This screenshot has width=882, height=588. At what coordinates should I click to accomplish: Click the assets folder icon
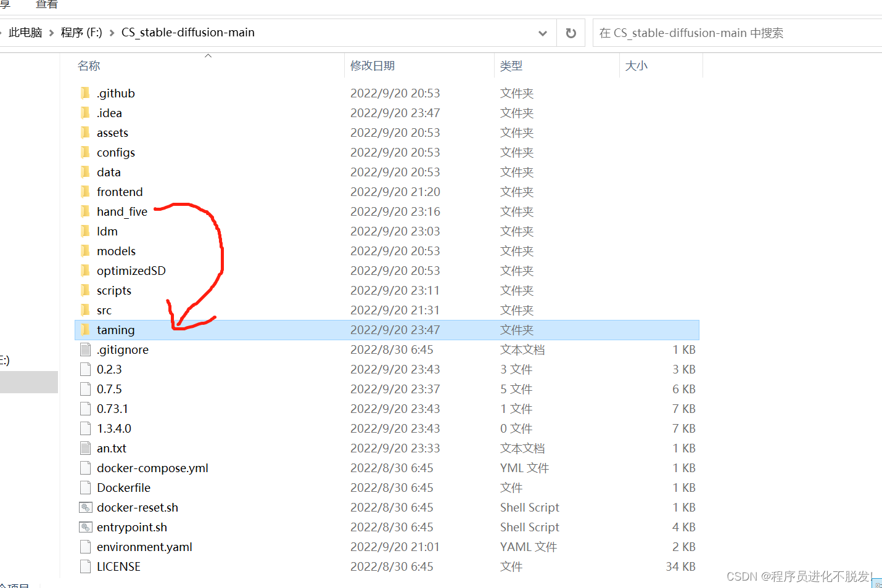click(x=85, y=133)
